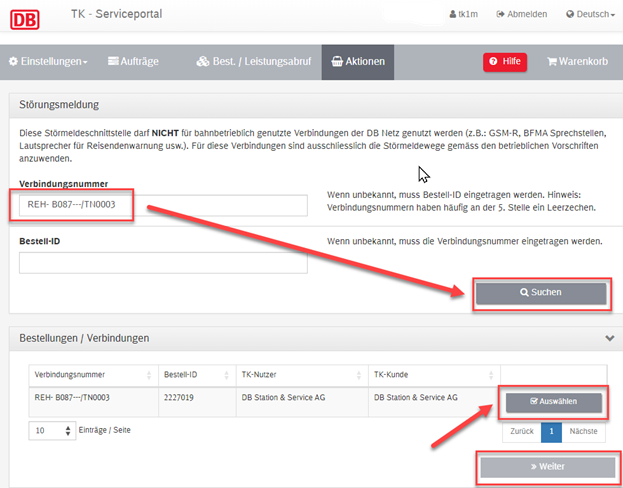This screenshot has height=488, width=623.
Task: Click the DB logo
Action: pyautogui.click(x=27, y=16)
